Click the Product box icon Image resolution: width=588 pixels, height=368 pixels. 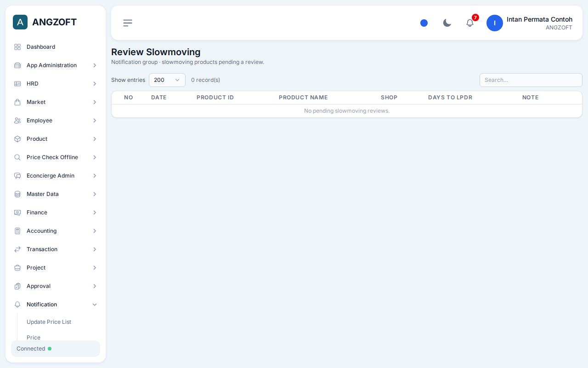pos(17,139)
